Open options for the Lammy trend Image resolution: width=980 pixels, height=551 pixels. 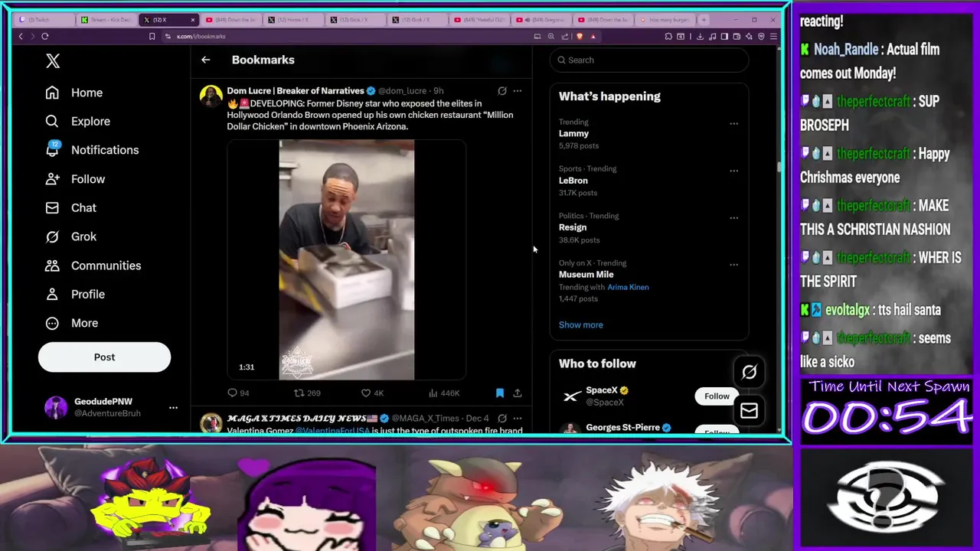coord(733,123)
